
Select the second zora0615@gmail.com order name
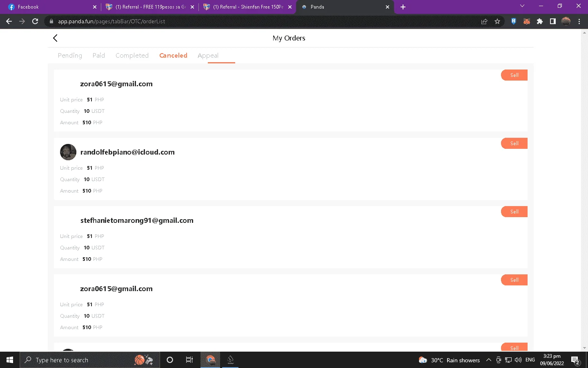click(116, 289)
